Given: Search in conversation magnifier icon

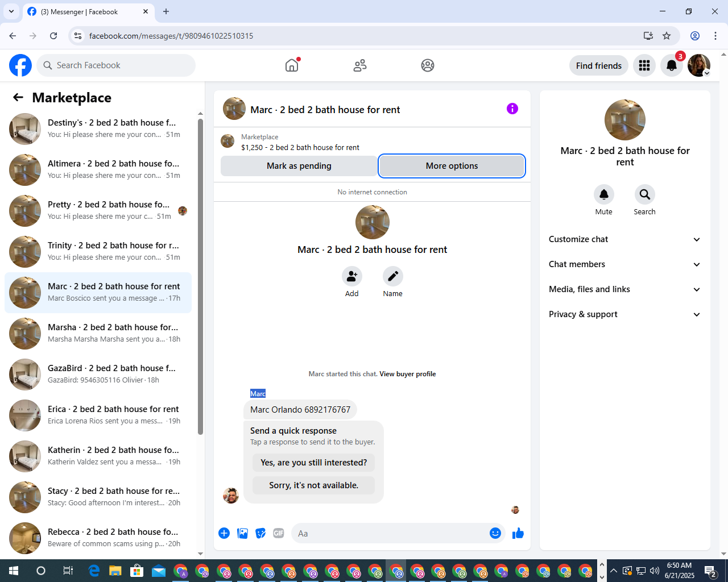Looking at the screenshot, I should click(645, 194).
